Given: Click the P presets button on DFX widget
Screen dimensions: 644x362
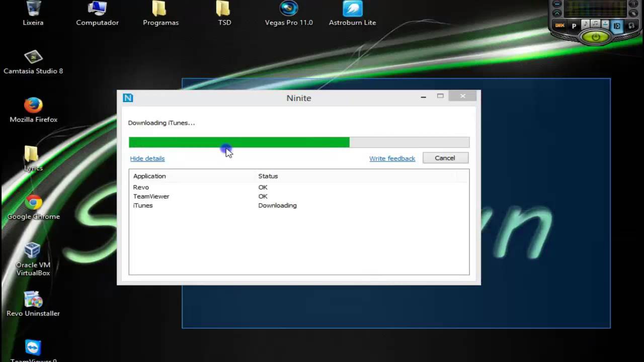Looking at the screenshot, I should point(574,26).
